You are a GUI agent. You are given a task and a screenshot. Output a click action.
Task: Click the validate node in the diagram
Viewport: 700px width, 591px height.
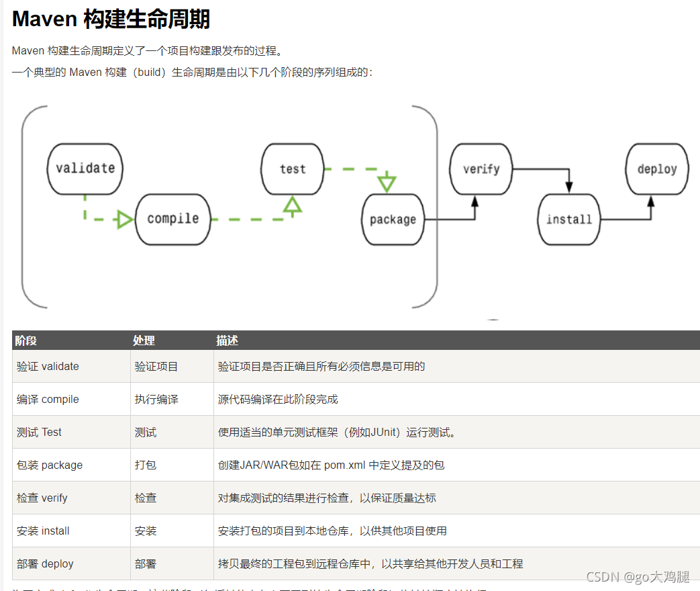click(x=85, y=169)
